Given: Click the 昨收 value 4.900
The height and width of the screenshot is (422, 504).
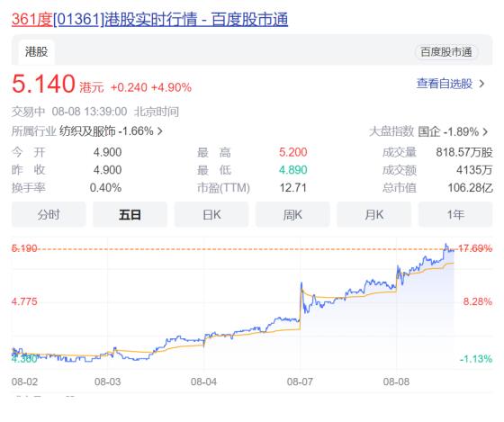Looking at the screenshot, I should click(x=107, y=170).
